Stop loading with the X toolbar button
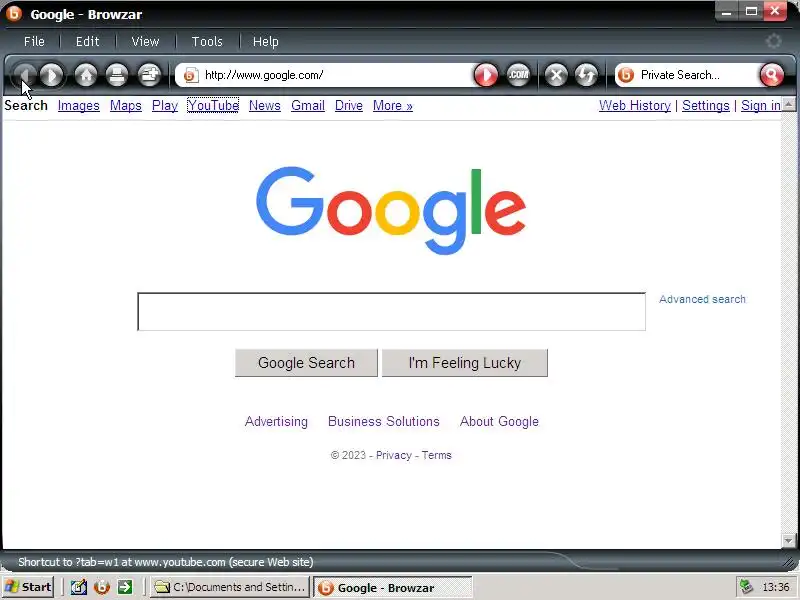This screenshot has width=800, height=600. 556,76
